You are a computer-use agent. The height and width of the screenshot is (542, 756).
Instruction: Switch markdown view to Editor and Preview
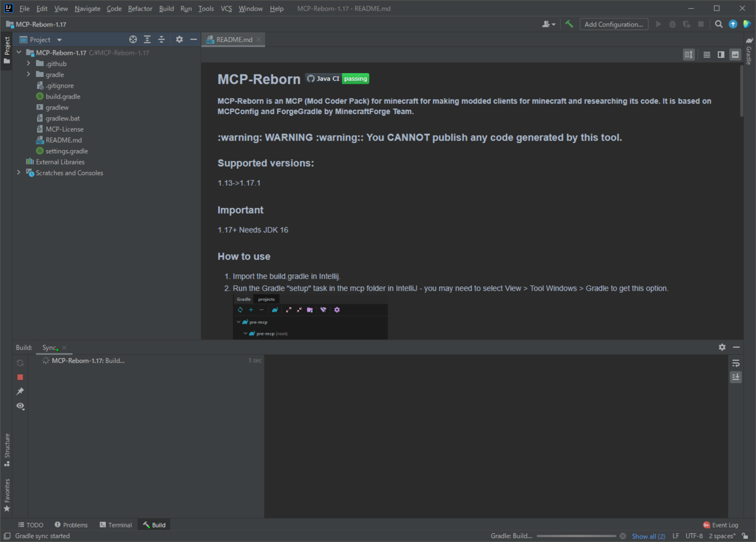[721, 55]
